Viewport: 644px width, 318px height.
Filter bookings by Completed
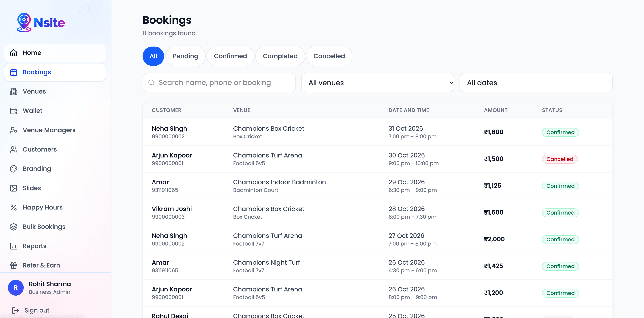pos(280,56)
